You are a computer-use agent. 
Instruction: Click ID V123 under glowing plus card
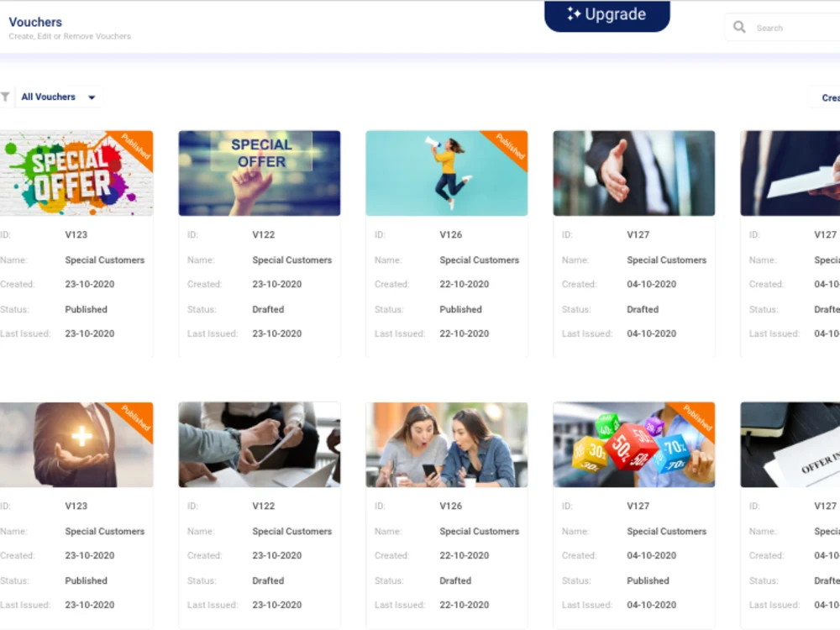(x=76, y=506)
